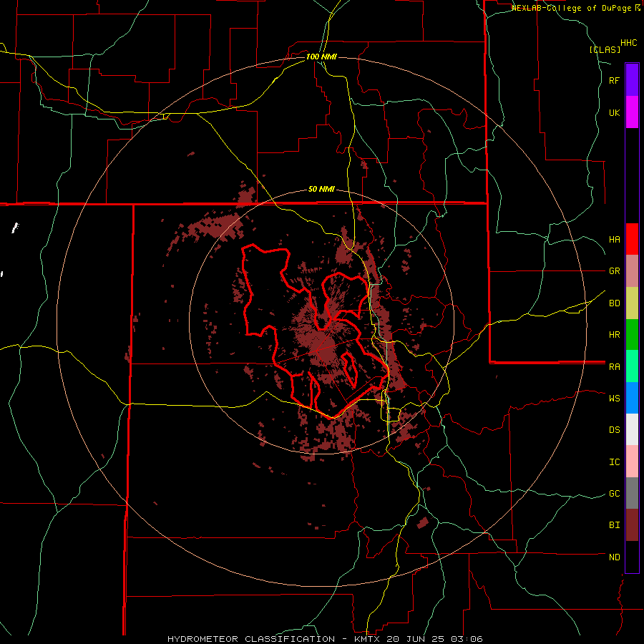
Task: Click the HR legend label
Action: tap(614, 335)
